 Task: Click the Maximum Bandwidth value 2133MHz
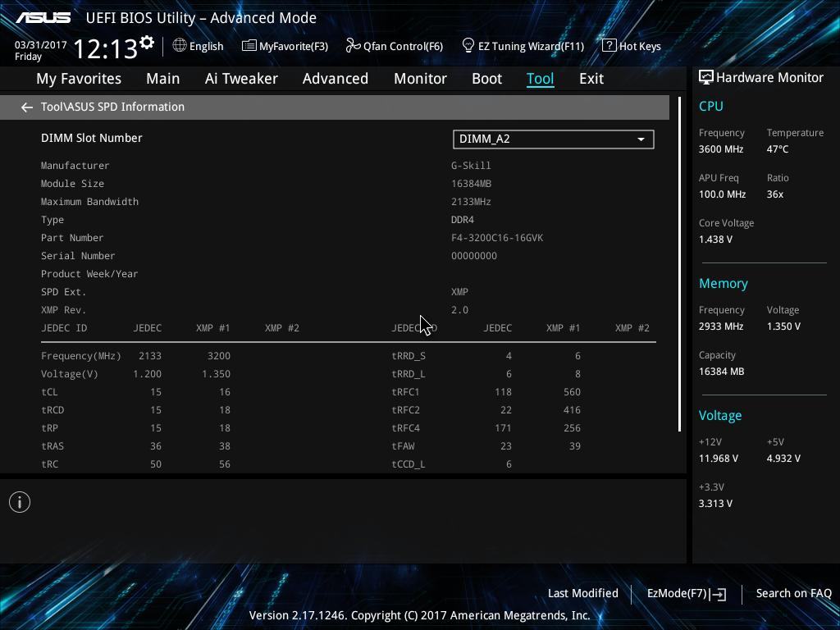(471, 202)
